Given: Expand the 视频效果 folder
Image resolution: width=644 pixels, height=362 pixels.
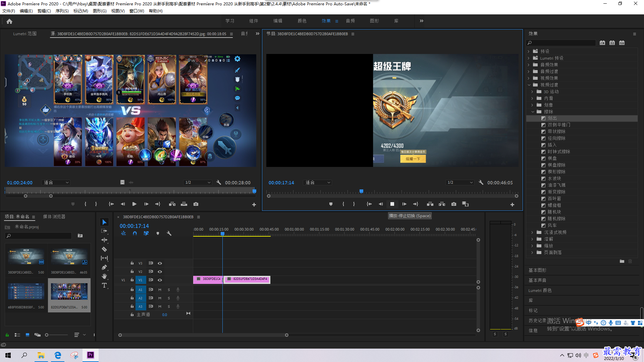Looking at the screenshot, I should [529, 78].
